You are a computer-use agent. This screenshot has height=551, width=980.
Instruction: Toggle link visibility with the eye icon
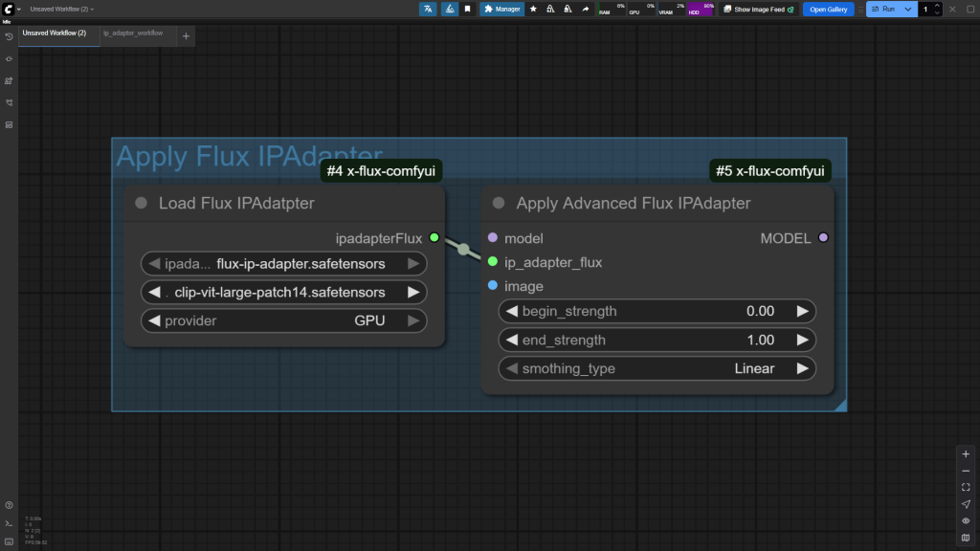tap(966, 520)
